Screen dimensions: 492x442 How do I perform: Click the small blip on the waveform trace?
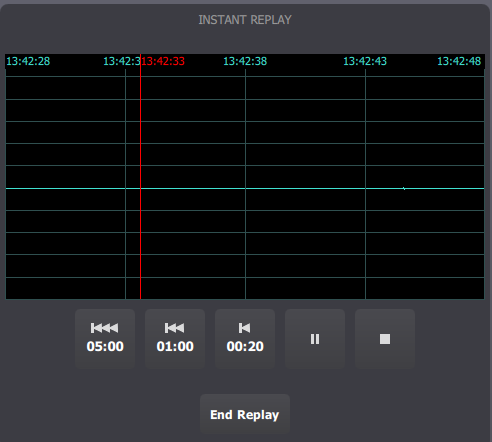pyautogui.click(x=404, y=189)
